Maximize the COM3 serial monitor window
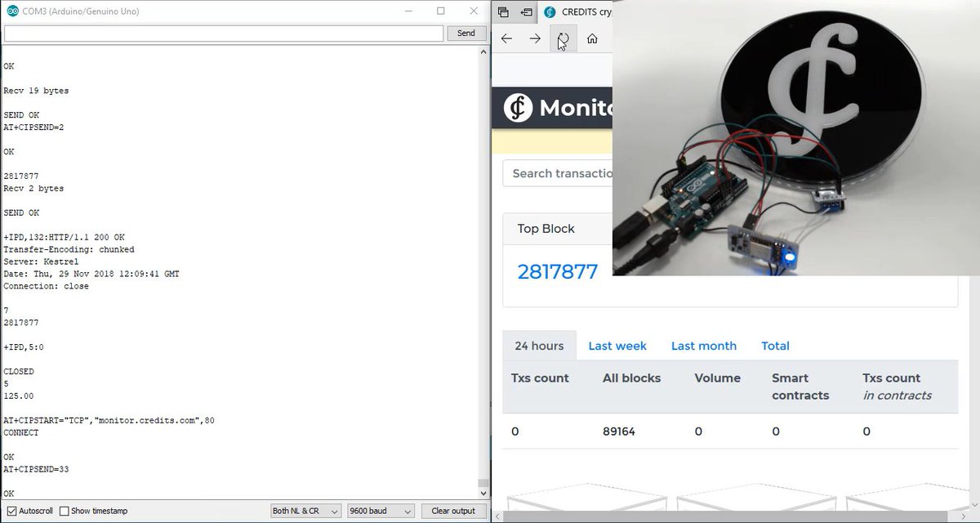 tap(441, 11)
